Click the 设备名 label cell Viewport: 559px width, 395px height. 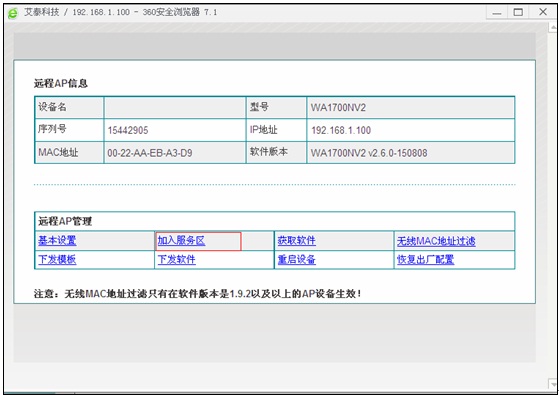pyautogui.click(x=69, y=107)
